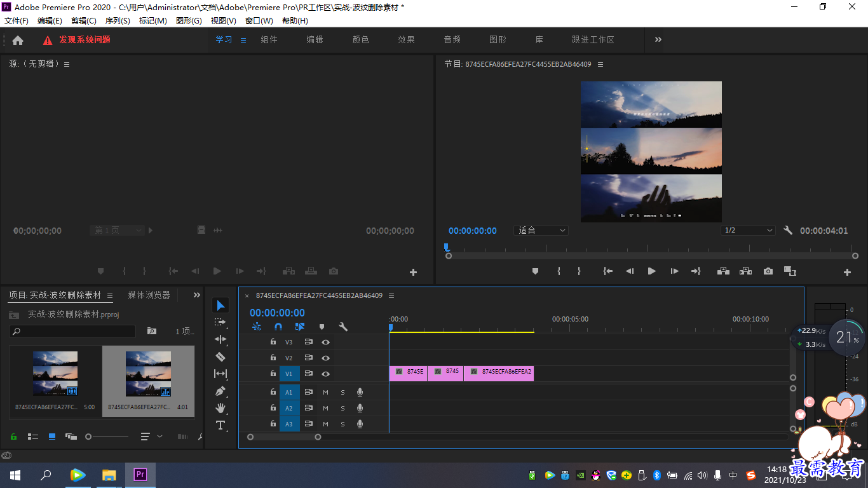
Task: Open timeline display settings wrench
Action: [x=343, y=327]
